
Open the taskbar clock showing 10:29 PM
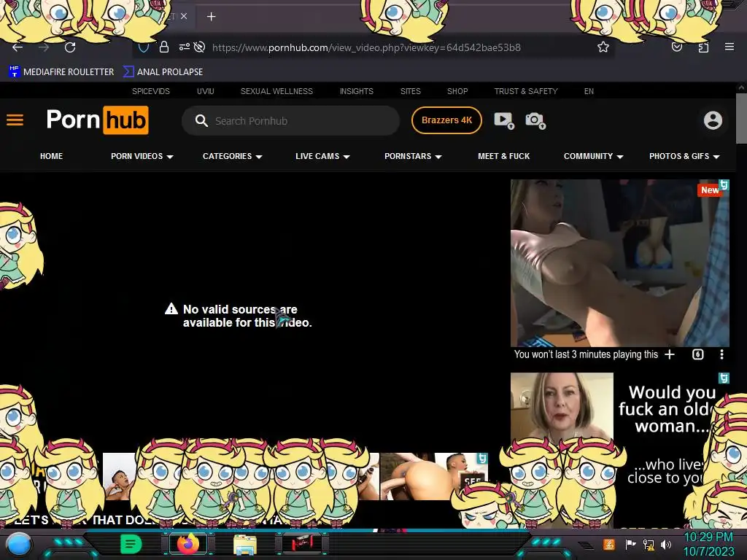(708, 544)
